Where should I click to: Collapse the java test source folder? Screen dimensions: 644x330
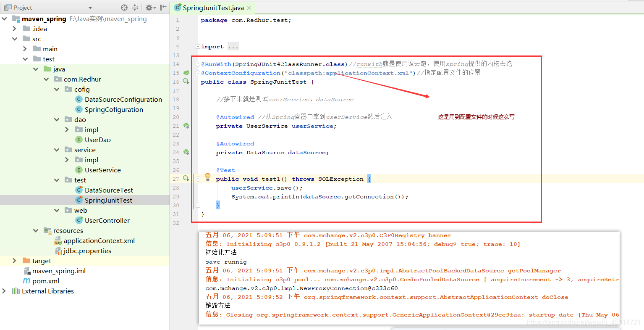tap(36, 69)
